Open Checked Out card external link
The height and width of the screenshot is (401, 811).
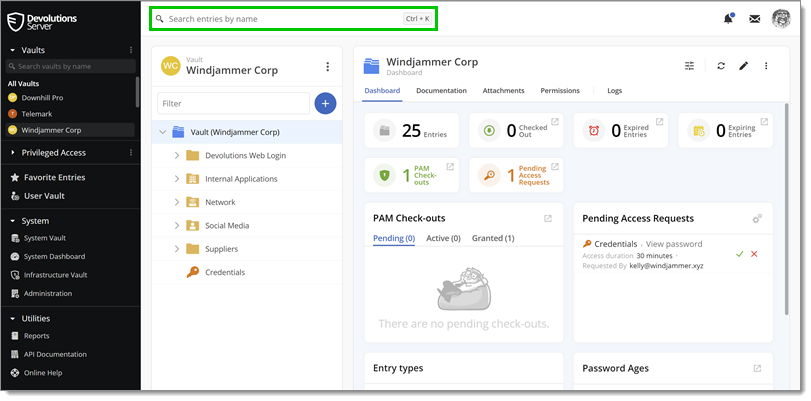554,122
